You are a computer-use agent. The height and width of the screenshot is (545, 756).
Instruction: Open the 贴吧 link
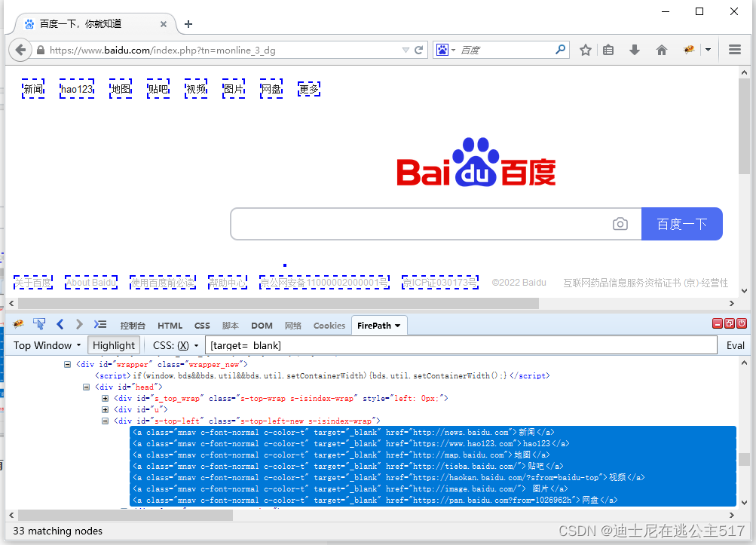click(x=158, y=89)
